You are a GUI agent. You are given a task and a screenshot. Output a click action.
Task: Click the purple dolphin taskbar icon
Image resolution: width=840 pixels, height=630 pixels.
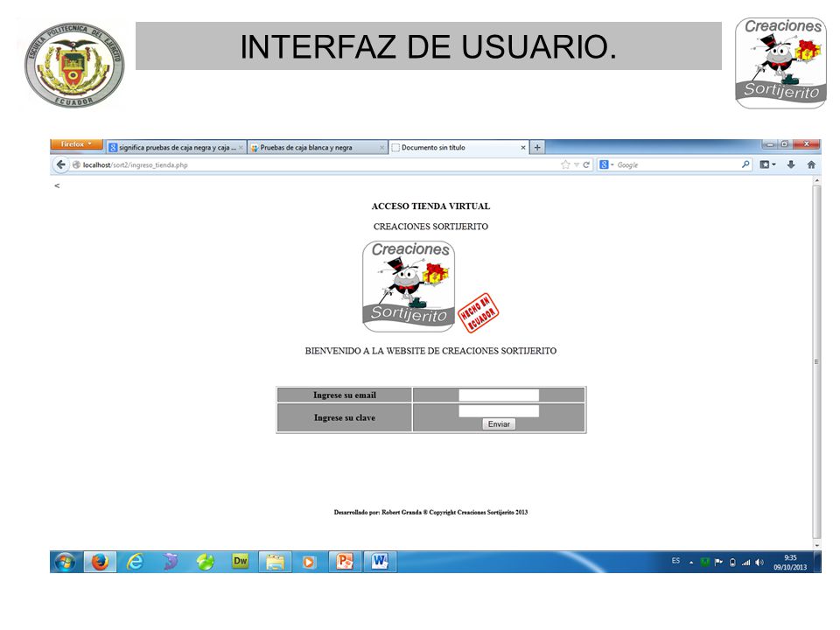click(x=170, y=562)
